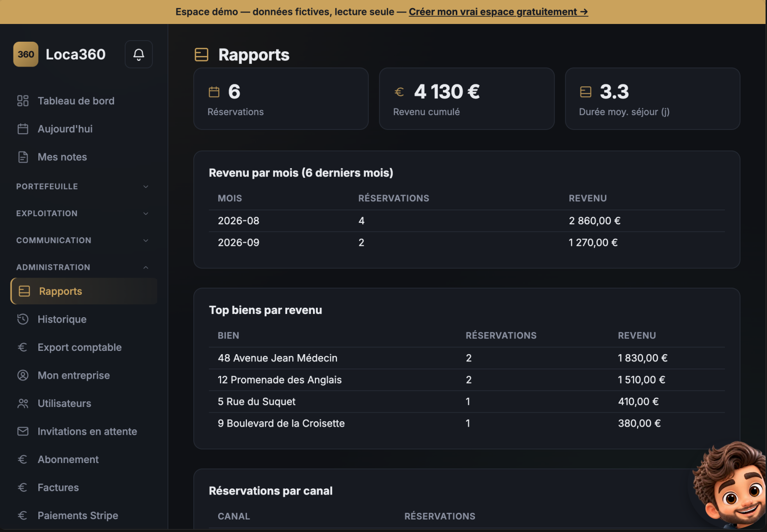Open Factures page
Image resolution: width=767 pixels, height=532 pixels.
click(x=84, y=487)
